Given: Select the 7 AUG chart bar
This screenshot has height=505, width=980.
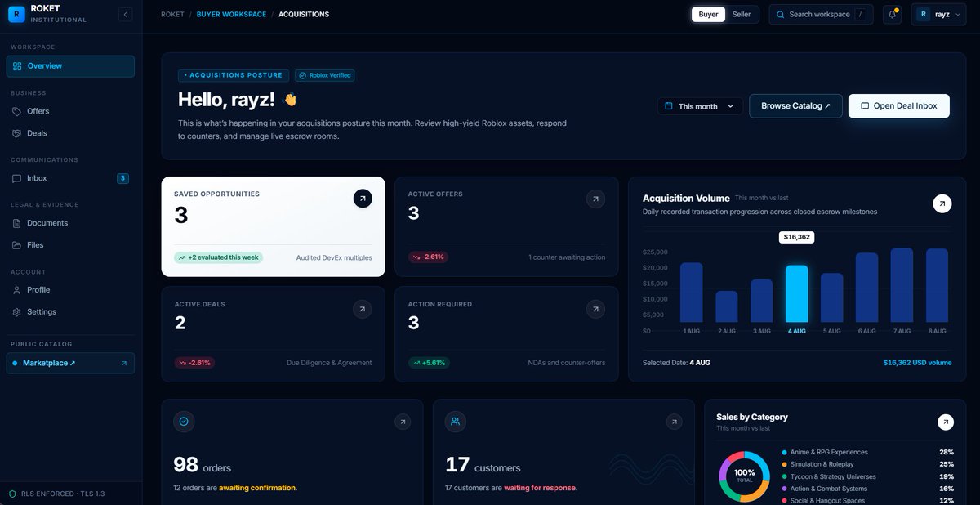Looking at the screenshot, I should [x=902, y=285].
